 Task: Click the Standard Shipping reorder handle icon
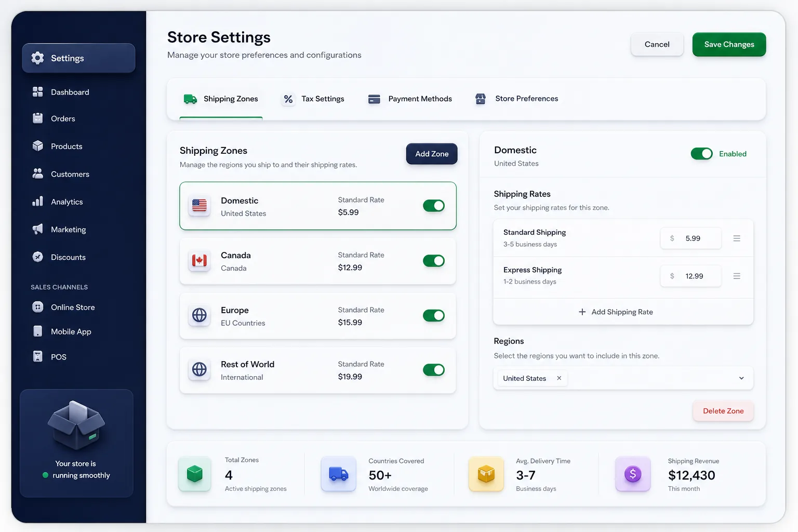pos(737,238)
